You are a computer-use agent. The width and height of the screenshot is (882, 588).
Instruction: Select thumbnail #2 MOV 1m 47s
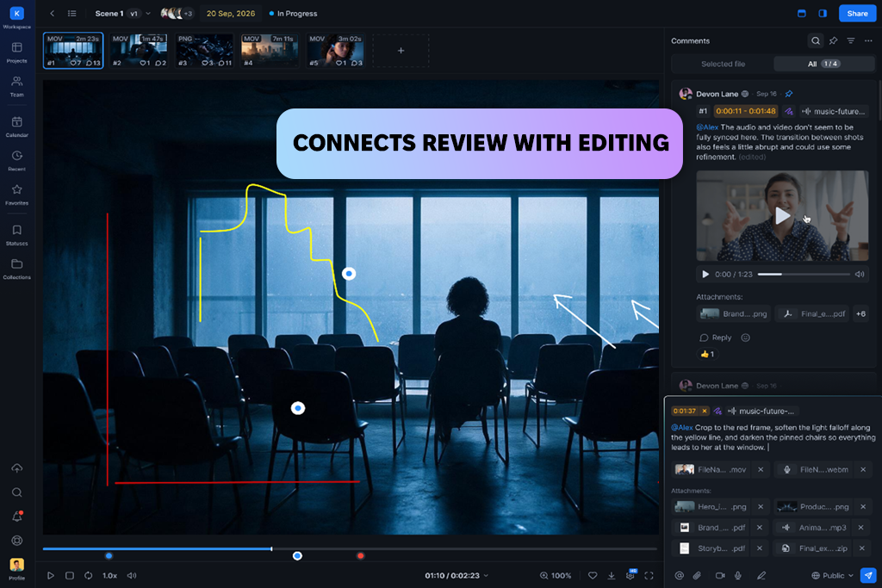coord(139,51)
